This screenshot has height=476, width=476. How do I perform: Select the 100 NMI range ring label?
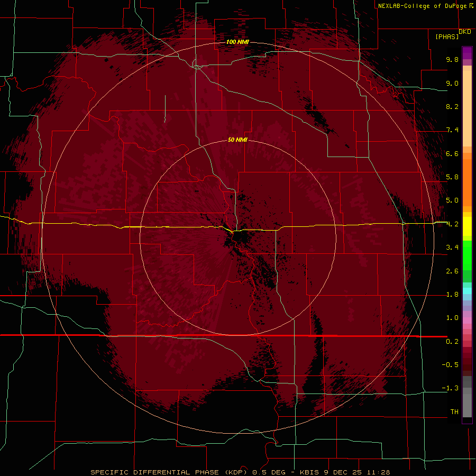tap(237, 42)
